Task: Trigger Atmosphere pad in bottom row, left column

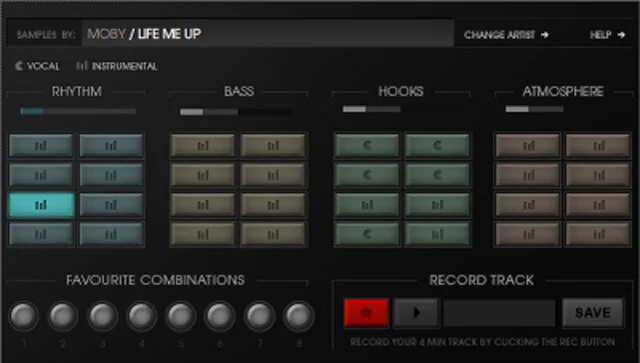Action: (528, 234)
